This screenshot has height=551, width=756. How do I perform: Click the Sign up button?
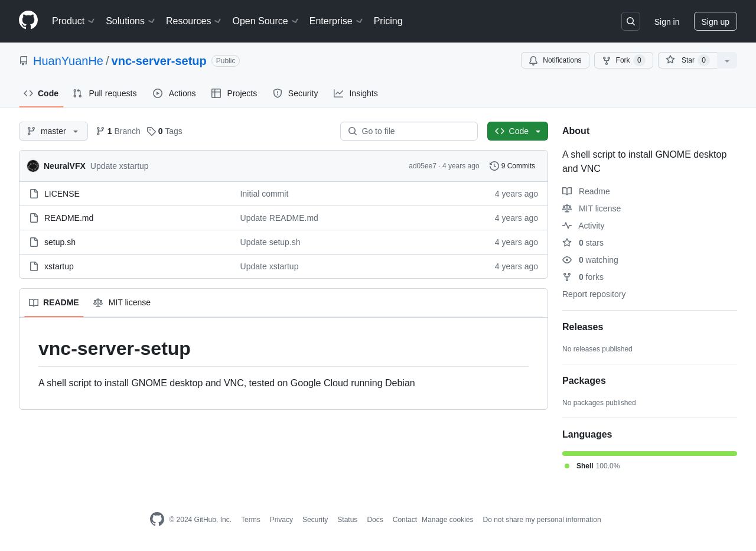coord(715,21)
